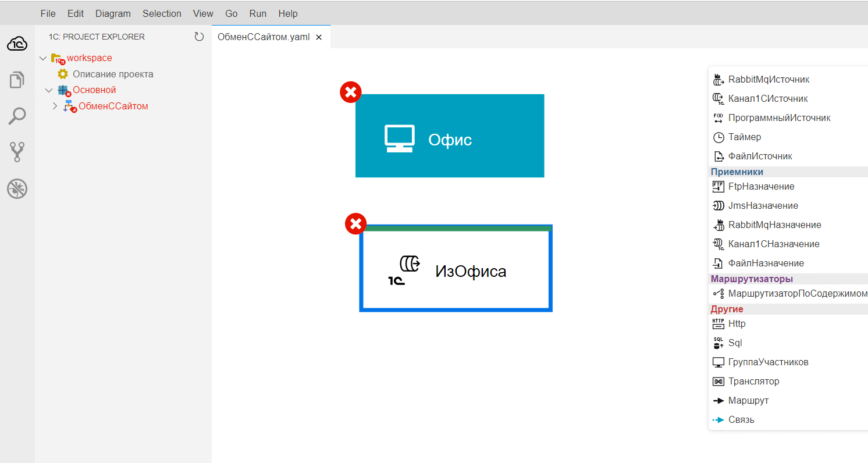868x463 pixels.
Task: Open the Search magnifier in activity bar
Action: [17, 116]
